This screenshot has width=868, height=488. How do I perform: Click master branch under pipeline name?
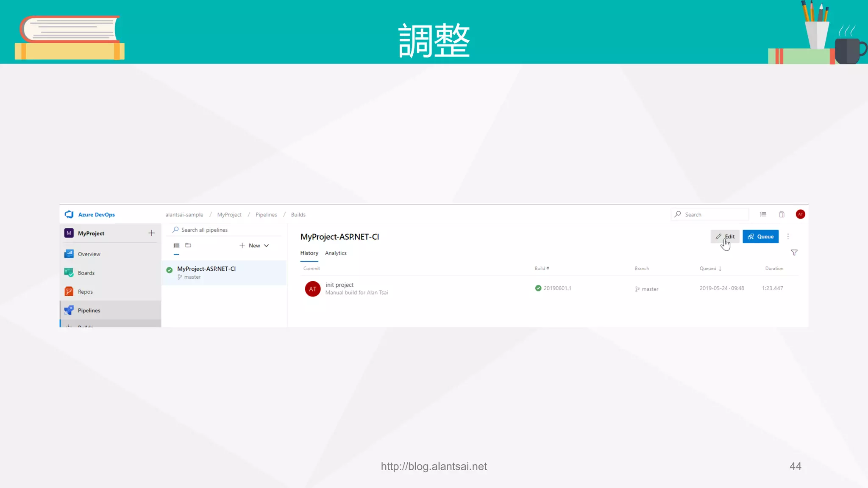[x=189, y=277]
